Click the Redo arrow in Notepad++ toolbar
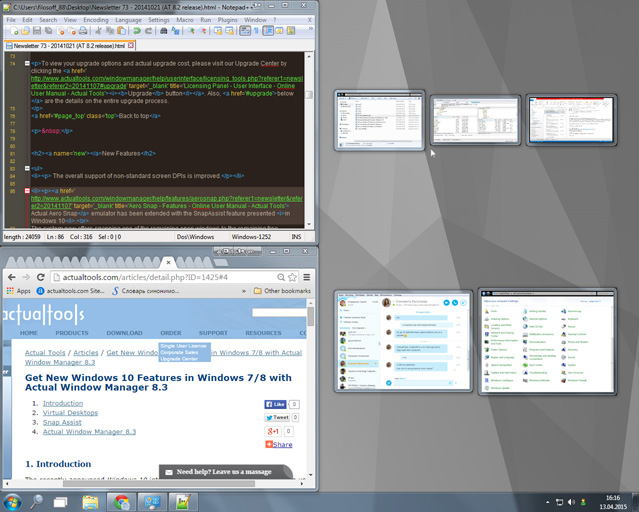The width and height of the screenshot is (639, 512). [x=148, y=31]
